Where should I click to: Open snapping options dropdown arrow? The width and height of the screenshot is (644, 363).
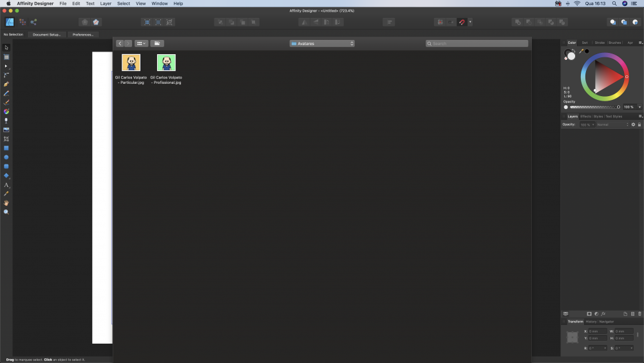point(470,22)
